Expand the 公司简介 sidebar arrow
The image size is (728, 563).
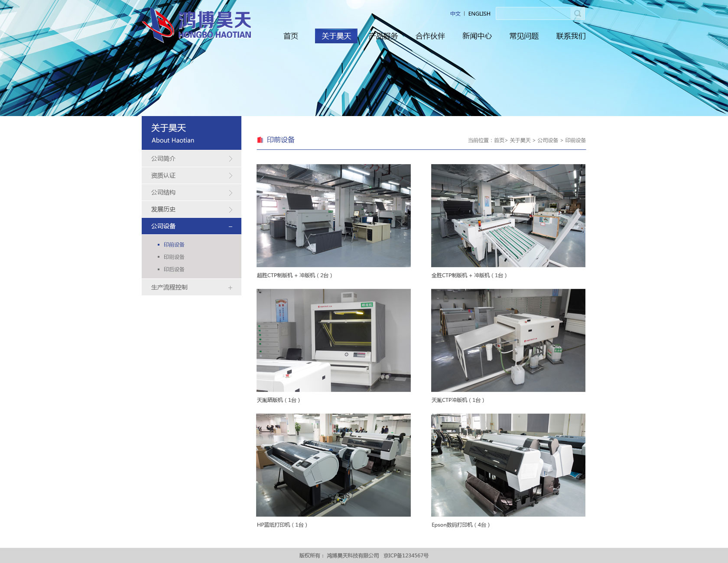tap(230, 159)
